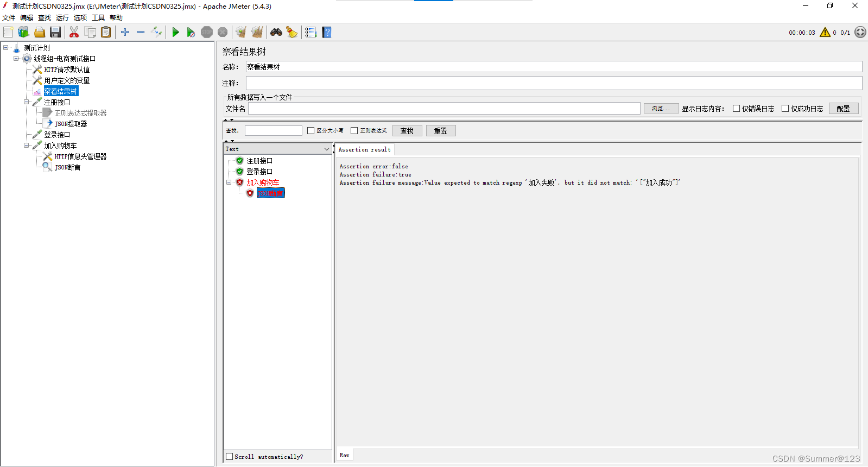Save the test plan with floppy icon
The height and width of the screenshot is (467, 868).
point(55,33)
